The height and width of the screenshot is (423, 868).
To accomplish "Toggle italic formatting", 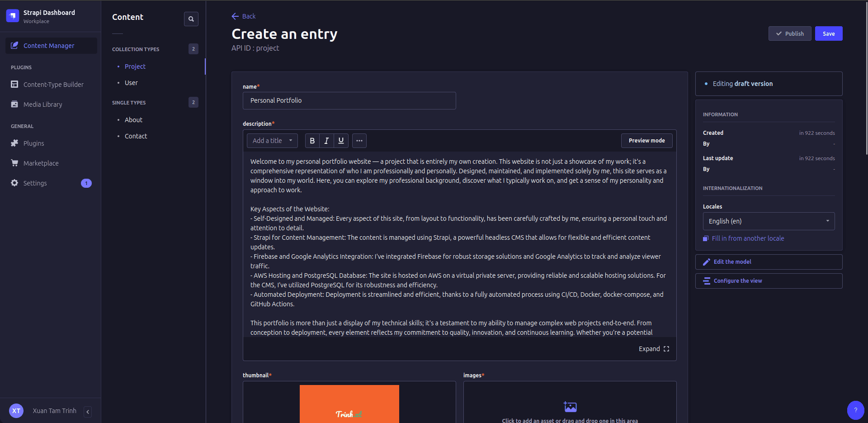I will pos(326,141).
